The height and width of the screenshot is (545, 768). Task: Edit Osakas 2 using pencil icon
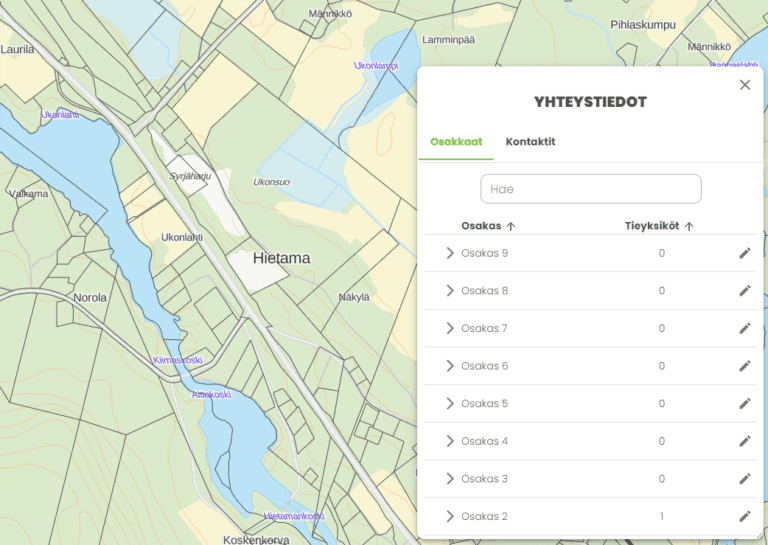[x=744, y=516]
